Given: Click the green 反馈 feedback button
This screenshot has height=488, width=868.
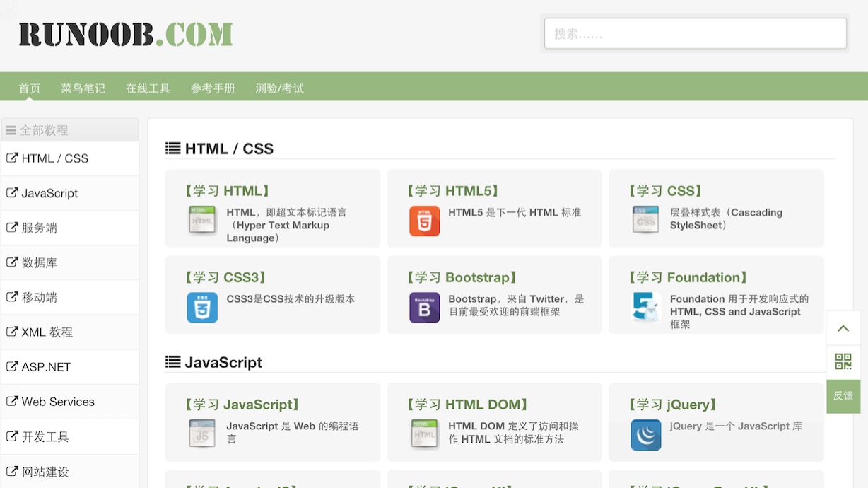Looking at the screenshot, I should point(843,396).
